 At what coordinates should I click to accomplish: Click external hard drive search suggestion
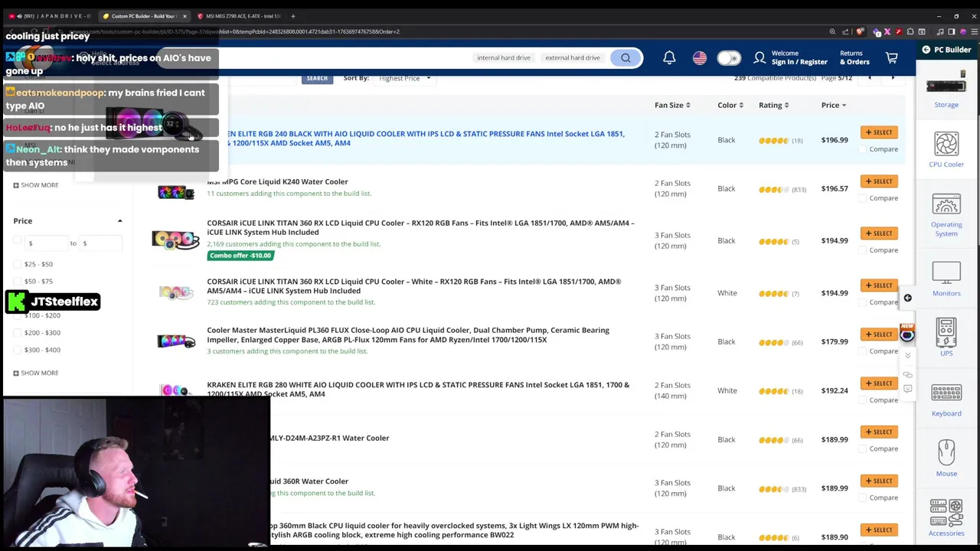[573, 58]
